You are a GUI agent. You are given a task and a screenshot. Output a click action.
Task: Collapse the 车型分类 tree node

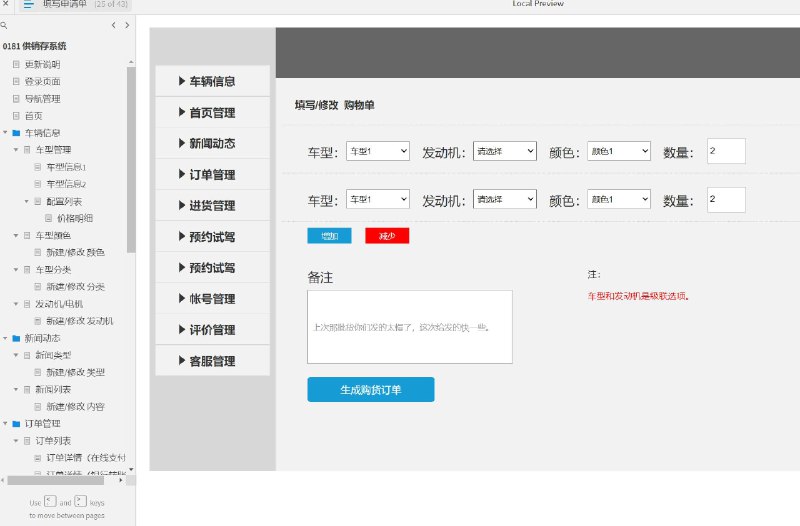(x=16, y=270)
